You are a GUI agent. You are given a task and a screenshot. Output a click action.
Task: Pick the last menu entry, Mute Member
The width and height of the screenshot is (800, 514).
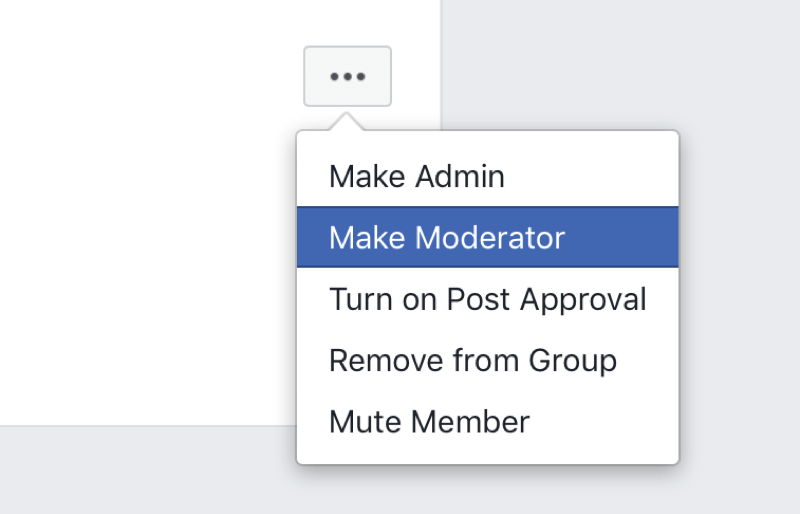(x=488, y=422)
